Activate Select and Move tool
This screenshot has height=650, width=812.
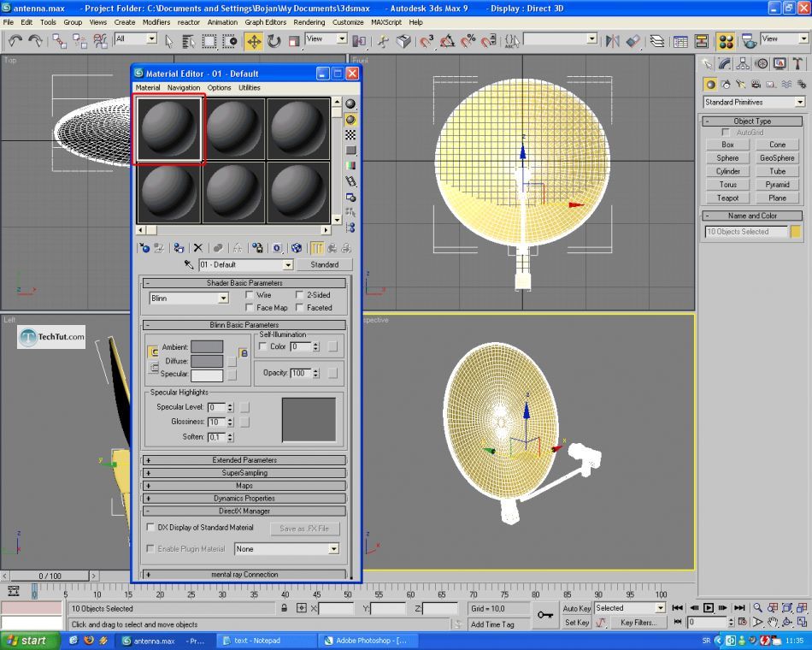click(x=254, y=41)
